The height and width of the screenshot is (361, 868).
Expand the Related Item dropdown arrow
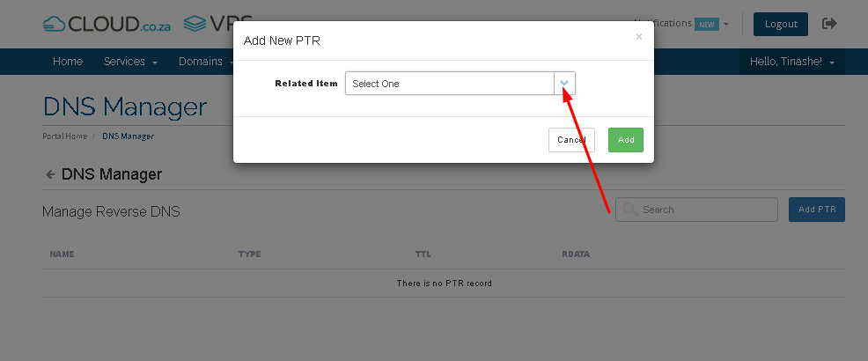coord(564,83)
